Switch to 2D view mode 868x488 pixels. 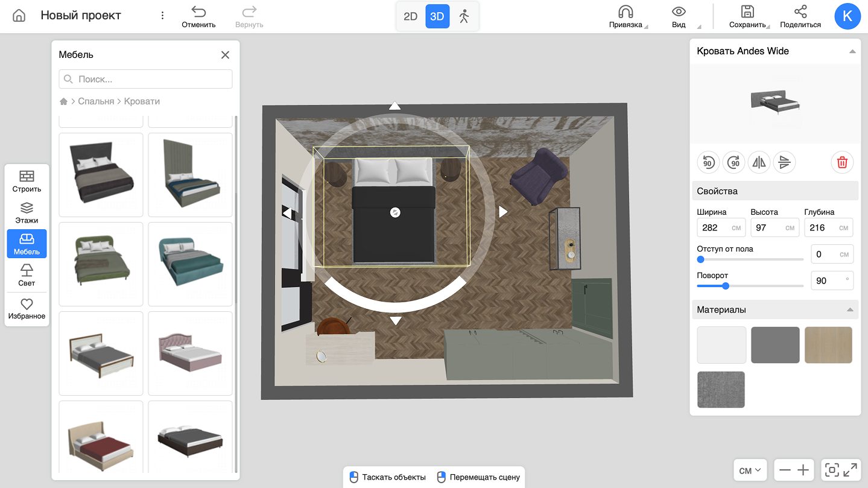(410, 16)
